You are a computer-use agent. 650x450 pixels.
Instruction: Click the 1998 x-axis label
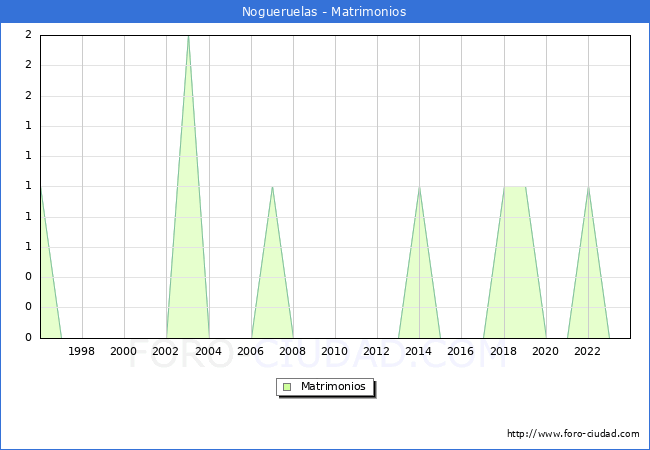[82, 351]
